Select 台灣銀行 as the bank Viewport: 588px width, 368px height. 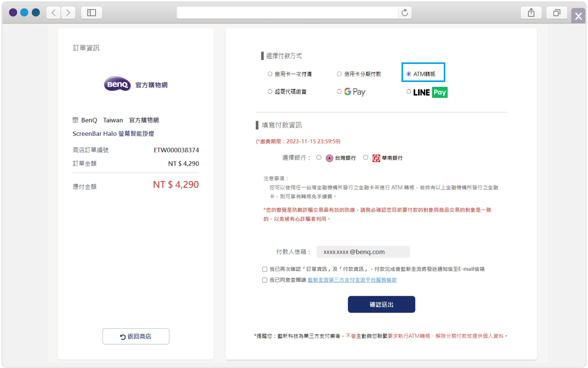(319, 158)
